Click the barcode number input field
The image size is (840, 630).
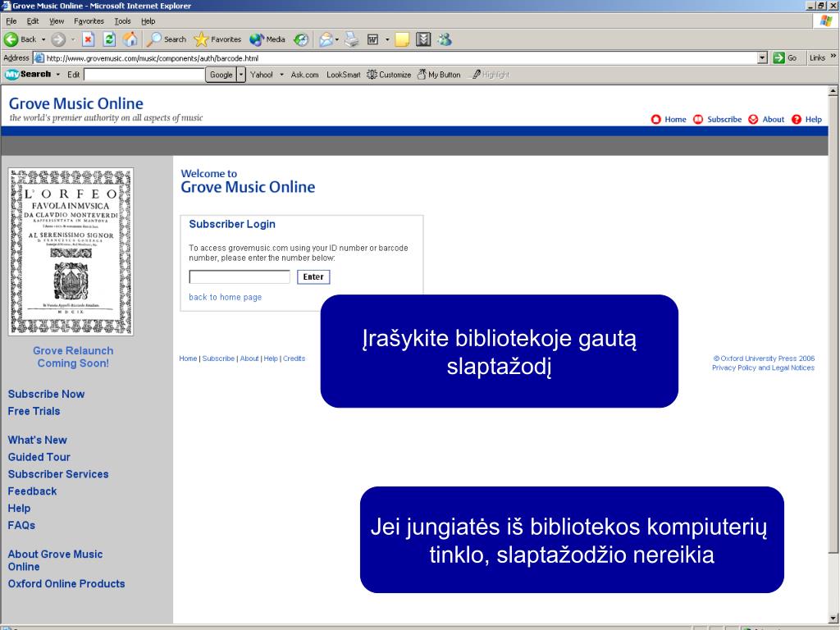(240, 277)
